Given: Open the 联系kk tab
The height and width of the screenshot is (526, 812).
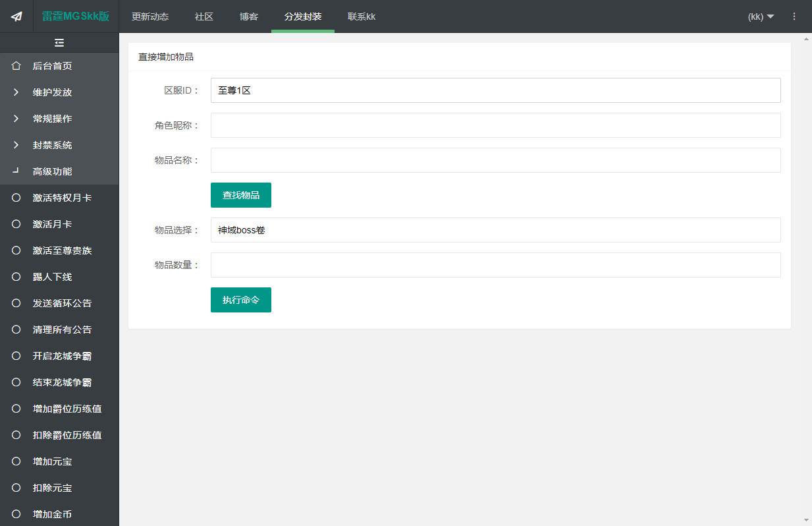Looking at the screenshot, I should pyautogui.click(x=362, y=16).
